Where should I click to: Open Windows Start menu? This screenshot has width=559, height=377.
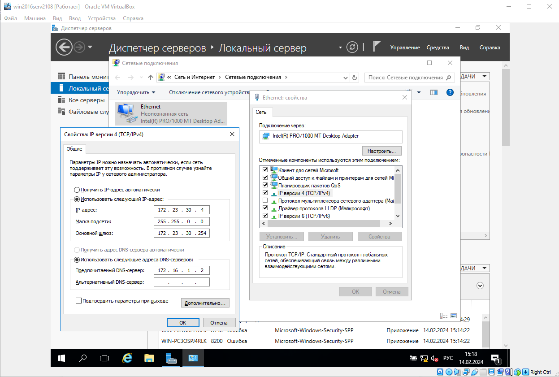61,358
